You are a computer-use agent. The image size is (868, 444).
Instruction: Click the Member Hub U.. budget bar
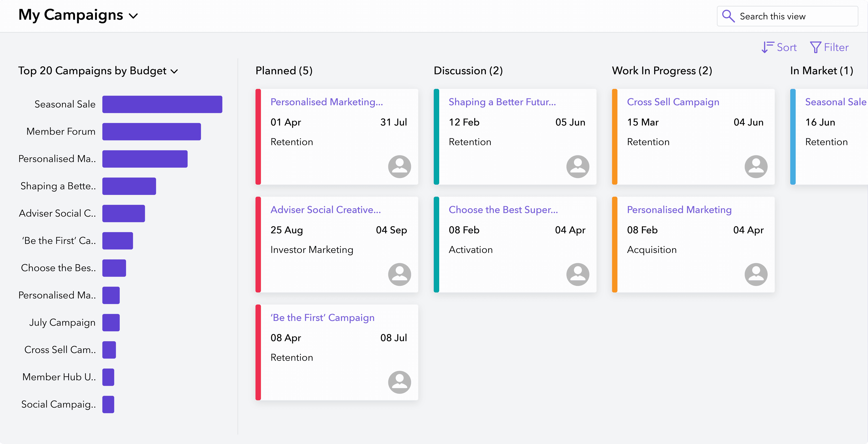[108, 377]
